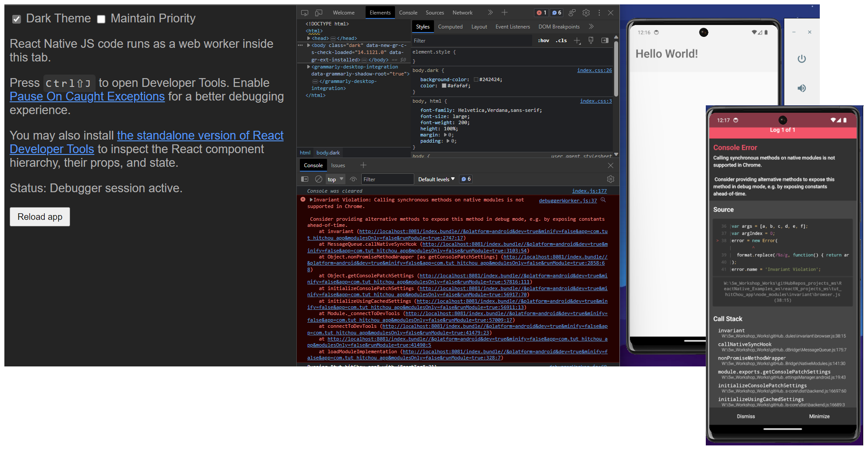
Task: Switch to the Sources tab
Action: pyautogui.click(x=434, y=12)
